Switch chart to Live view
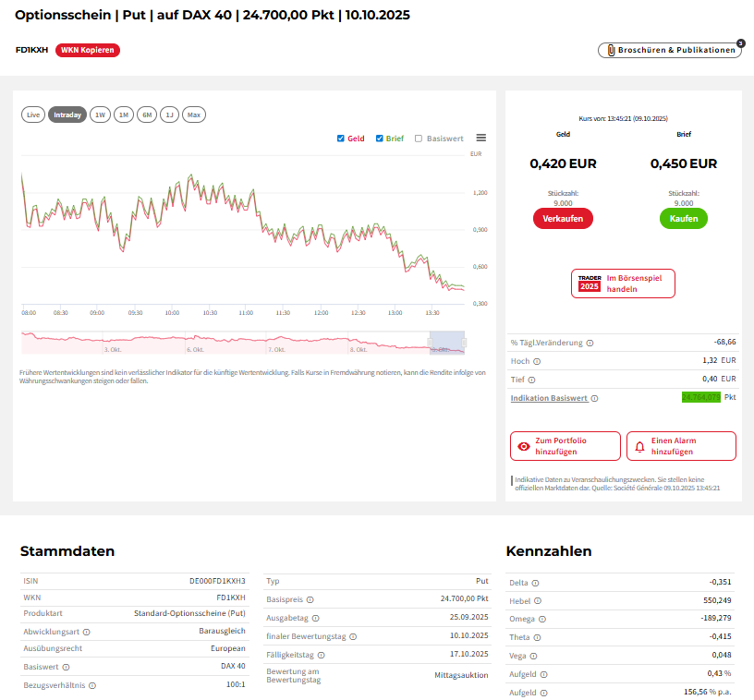Screen dimensions: 754x700 33,115
